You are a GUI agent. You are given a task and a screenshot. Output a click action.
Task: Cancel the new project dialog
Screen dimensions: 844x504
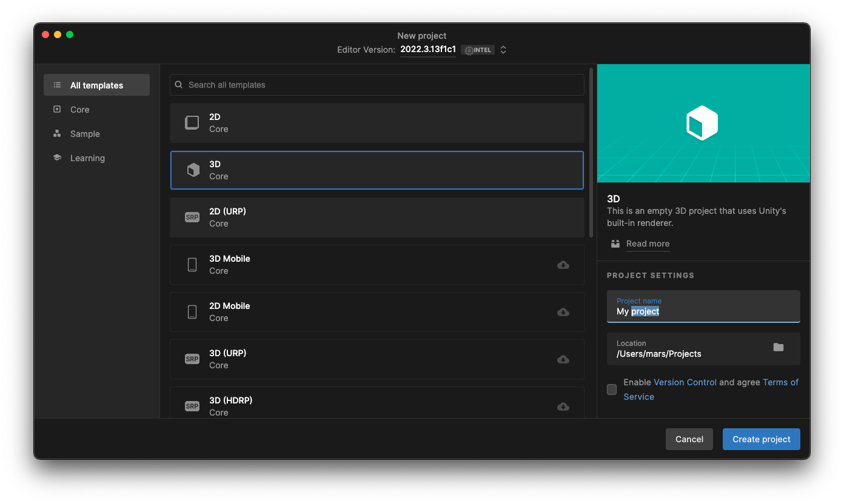689,439
